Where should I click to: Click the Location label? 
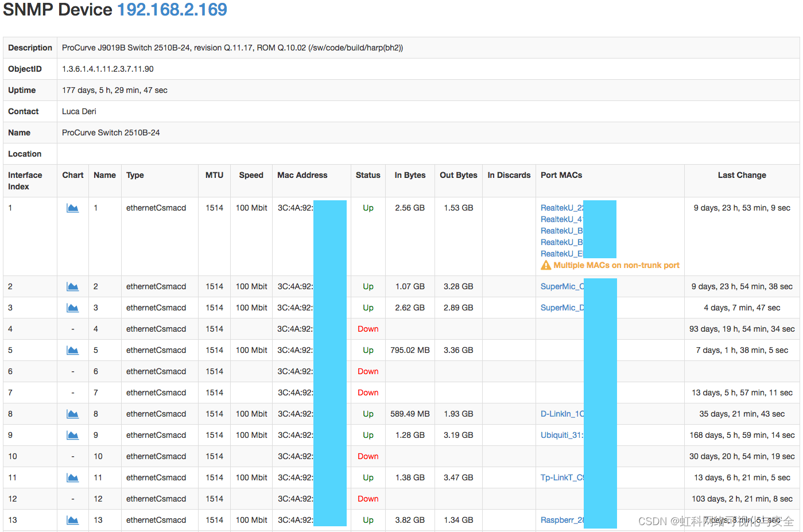(25, 154)
